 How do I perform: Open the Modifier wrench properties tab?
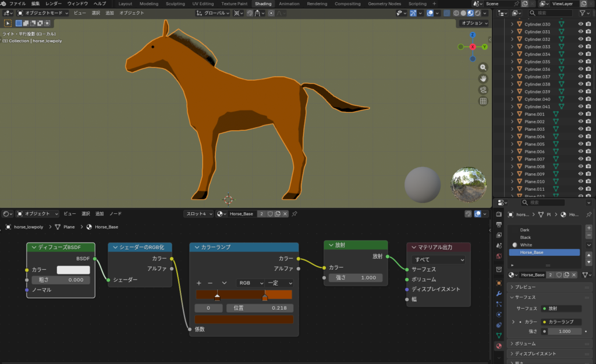tap(499, 294)
